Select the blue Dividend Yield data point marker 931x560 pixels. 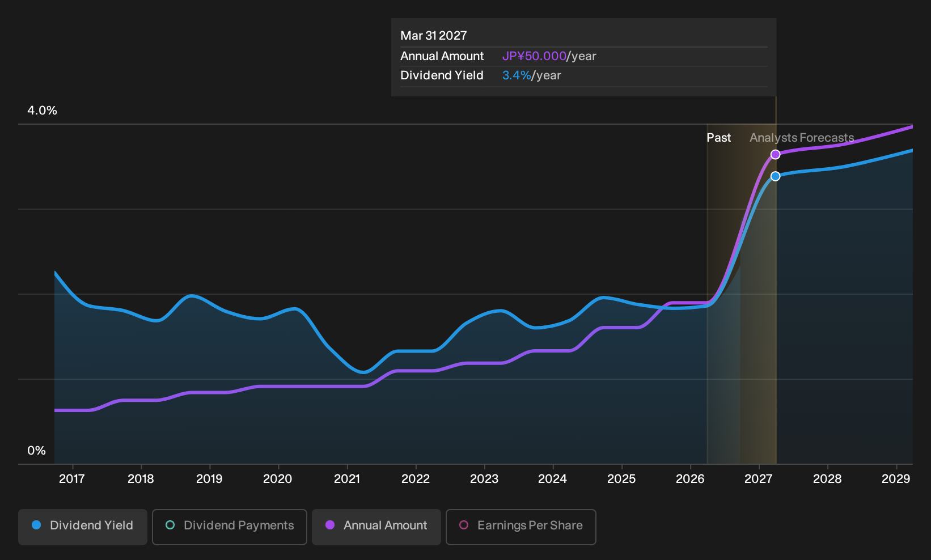pyautogui.click(x=776, y=176)
